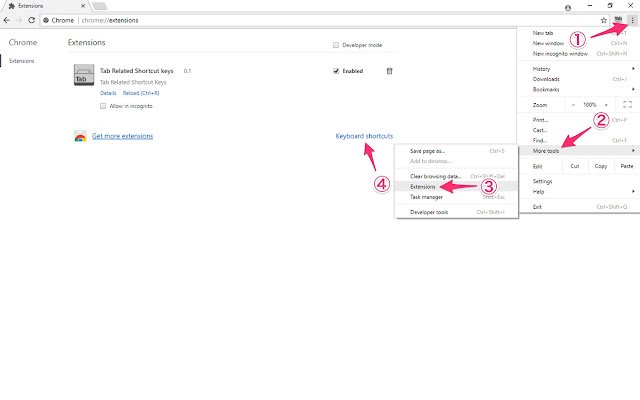
Task: Expand the Bookmarks submenu
Action: [x=578, y=89]
